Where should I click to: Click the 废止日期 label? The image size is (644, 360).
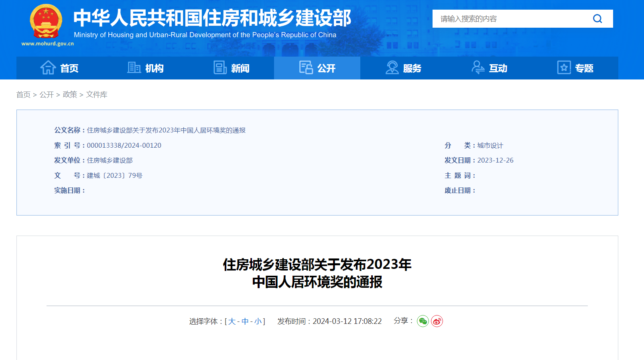pos(460,190)
